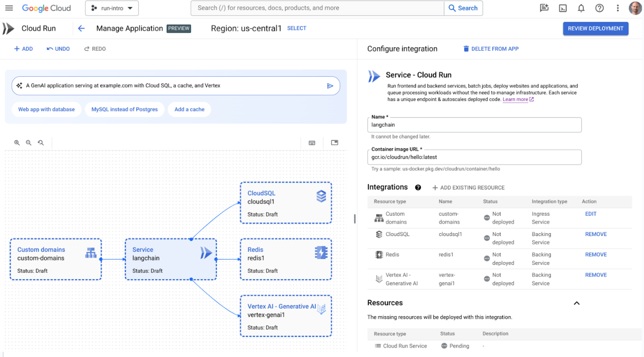Select the CloudSQL cloudsql1 node
644x357 pixels.
coord(286,203)
